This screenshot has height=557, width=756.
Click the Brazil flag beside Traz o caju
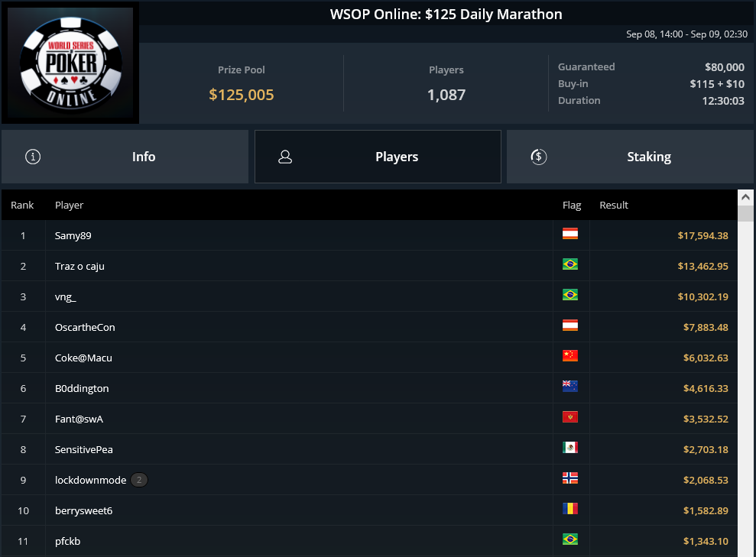click(570, 264)
